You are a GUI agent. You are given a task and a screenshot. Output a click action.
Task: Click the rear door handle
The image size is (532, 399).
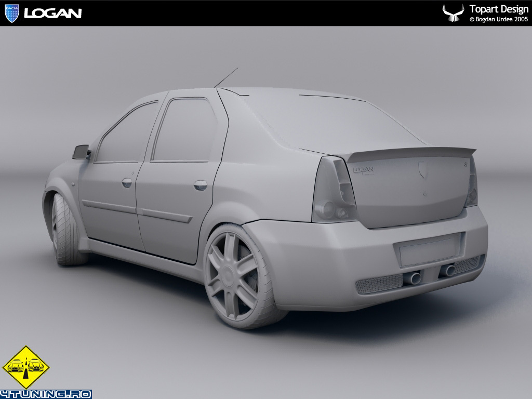click(x=200, y=184)
